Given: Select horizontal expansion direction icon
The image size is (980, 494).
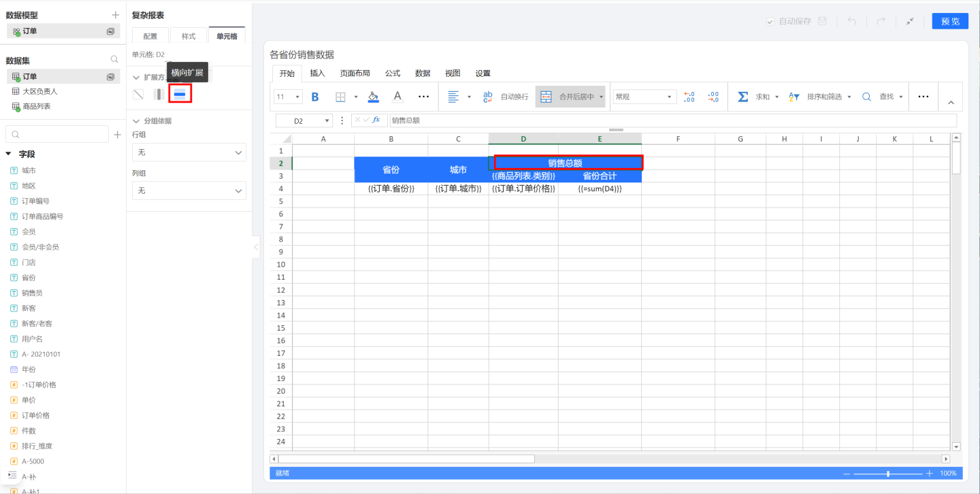Looking at the screenshot, I should 180,94.
